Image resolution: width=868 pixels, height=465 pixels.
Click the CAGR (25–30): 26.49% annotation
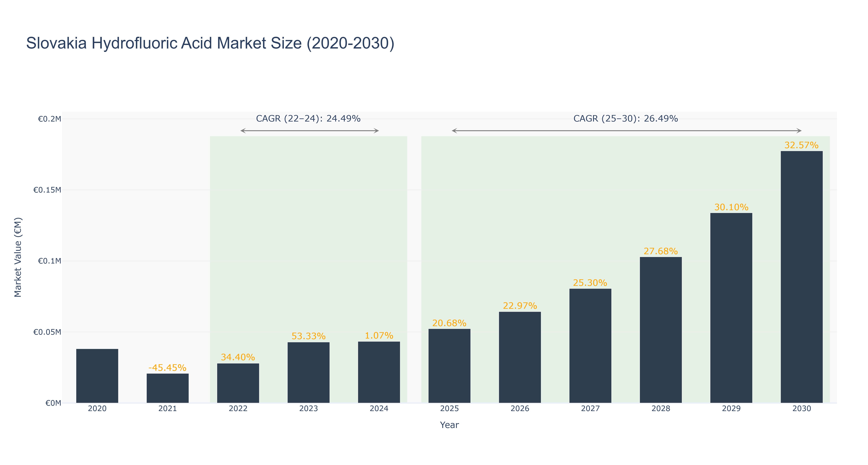pos(626,119)
